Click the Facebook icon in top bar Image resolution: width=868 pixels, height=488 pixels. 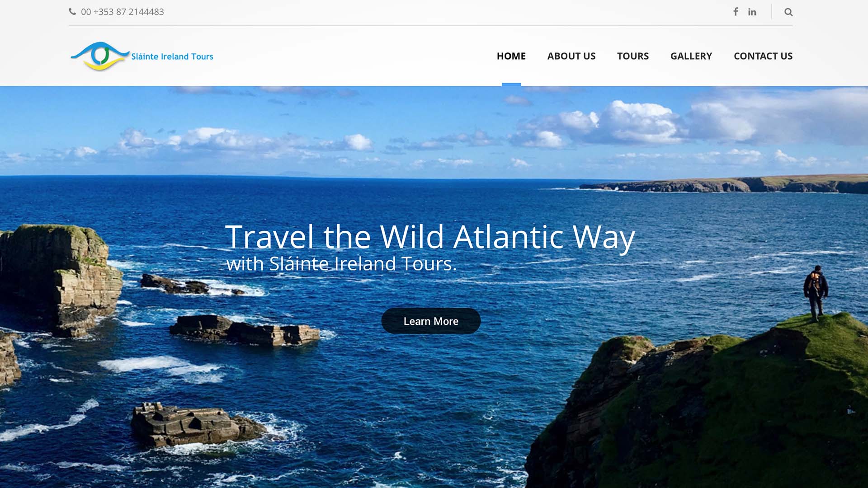736,12
